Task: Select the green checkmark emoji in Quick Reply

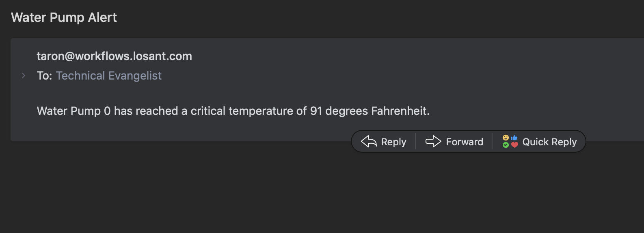Action: pyautogui.click(x=506, y=145)
